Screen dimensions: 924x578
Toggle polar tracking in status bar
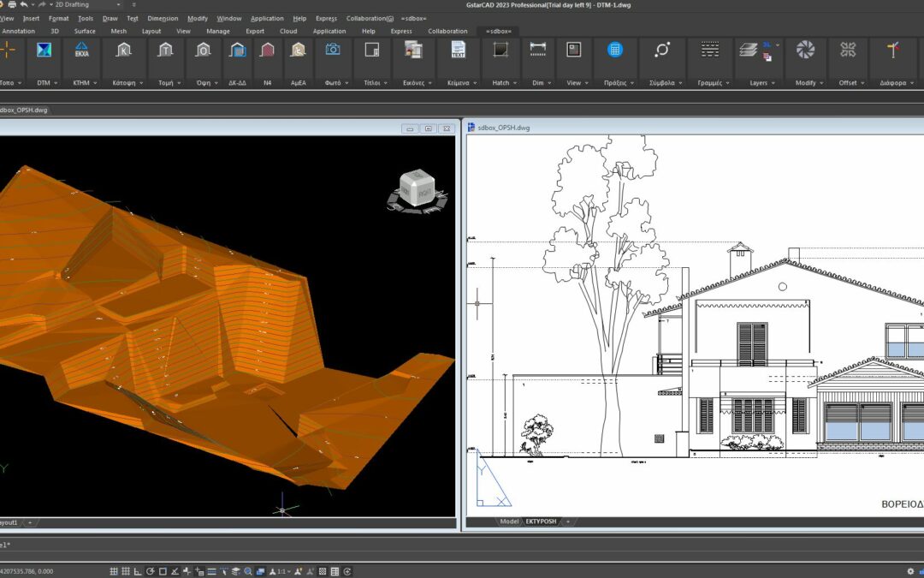(x=151, y=571)
